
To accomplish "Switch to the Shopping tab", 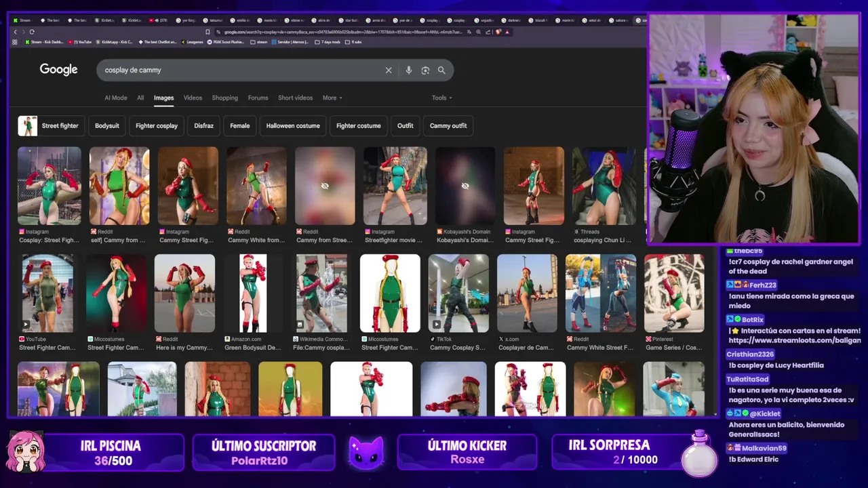I will (224, 98).
